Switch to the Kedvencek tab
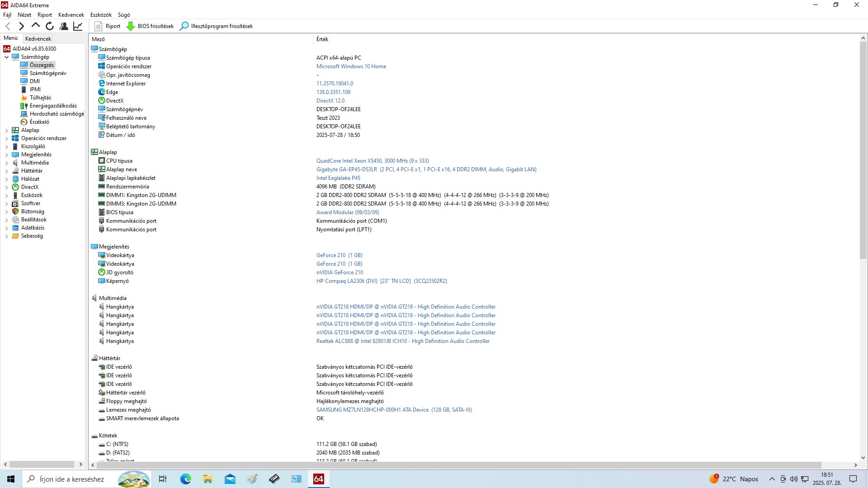 coord(38,39)
